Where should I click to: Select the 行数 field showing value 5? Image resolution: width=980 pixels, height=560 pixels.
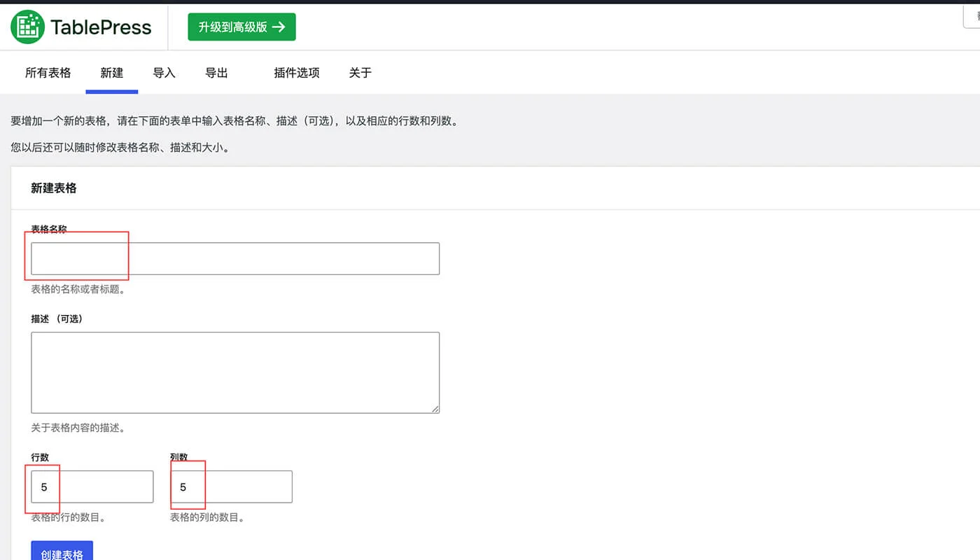[x=91, y=486]
